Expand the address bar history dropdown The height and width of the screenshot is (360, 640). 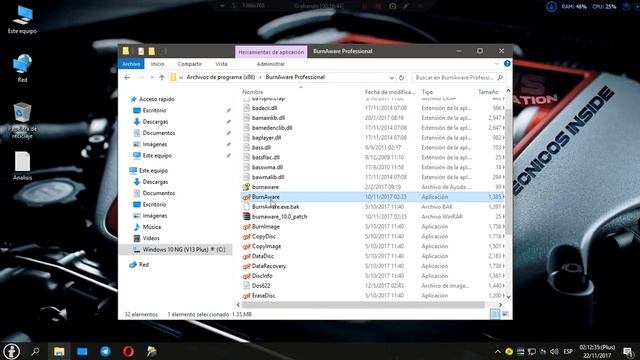(x=392, y=78)
